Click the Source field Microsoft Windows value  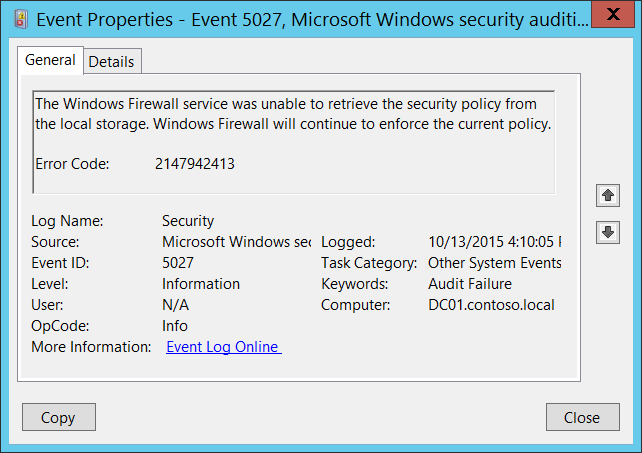pos(236,242)
